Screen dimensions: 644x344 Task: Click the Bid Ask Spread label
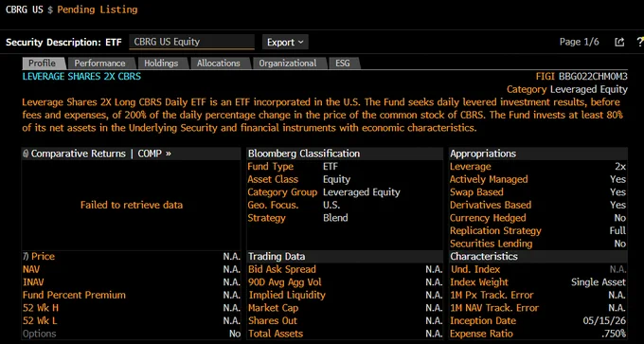coord(282,269)
